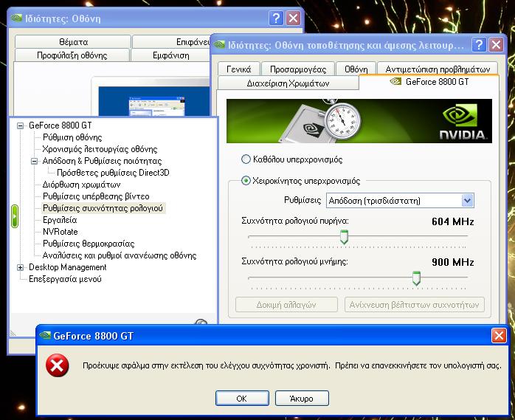Image resolution: width=515 pixels, height=420 pixels.
Task: Switch to Διαχείριση Χρωμάτων tab
Action: coord(288,83)
